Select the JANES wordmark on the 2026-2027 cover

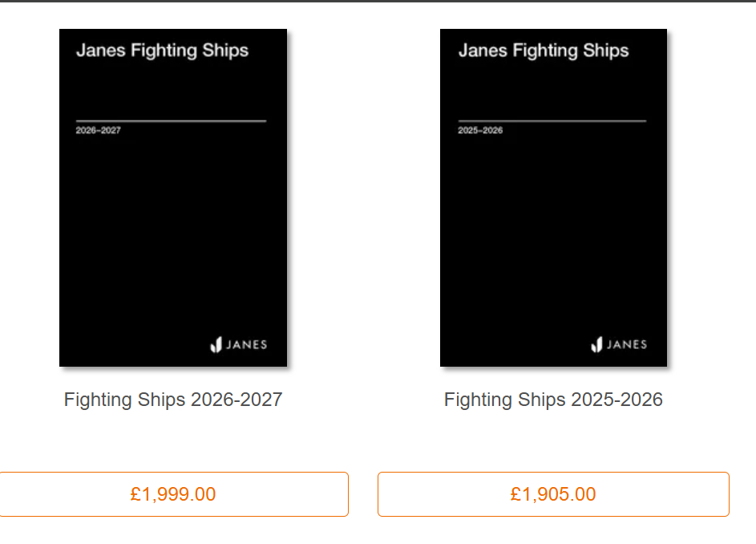click(x=246, y=345)
